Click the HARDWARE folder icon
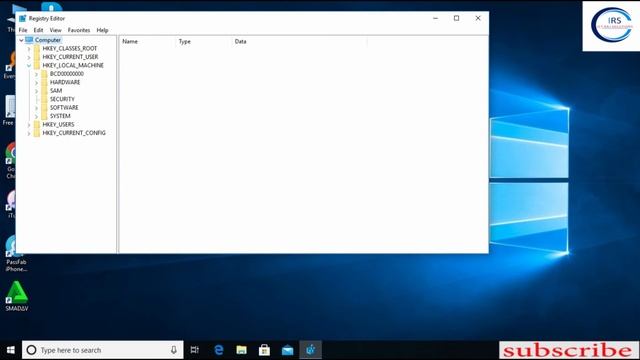The height and width of the screenshot is (360, 640). (x=44, y=82)
